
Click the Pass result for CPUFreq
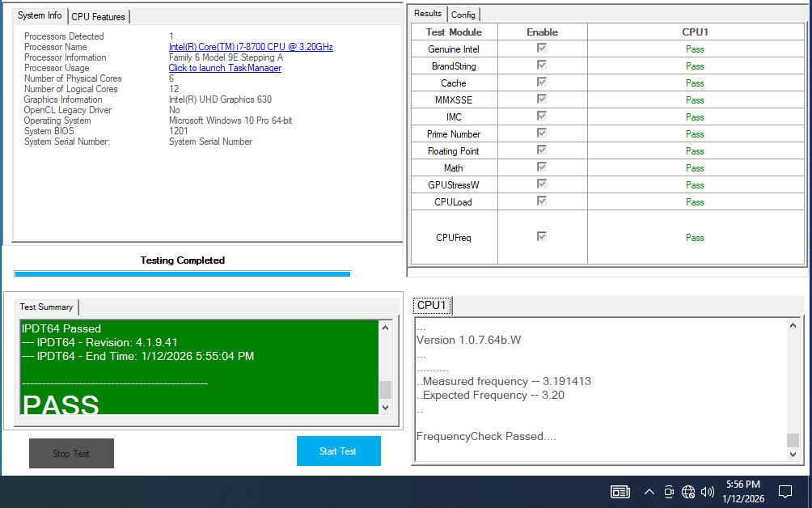[695, 238]
